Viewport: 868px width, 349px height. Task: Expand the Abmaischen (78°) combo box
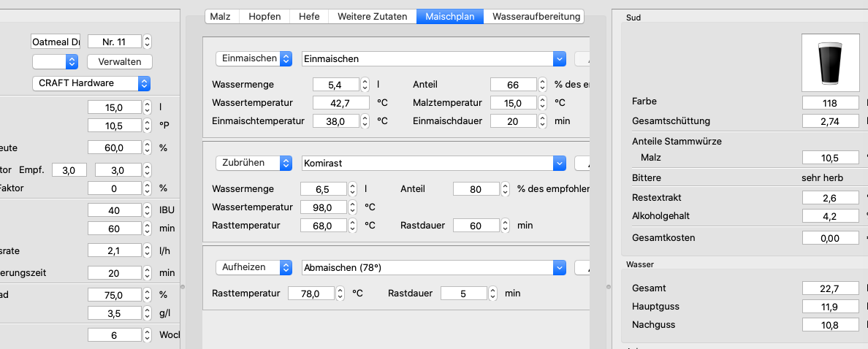pos(560,268)
